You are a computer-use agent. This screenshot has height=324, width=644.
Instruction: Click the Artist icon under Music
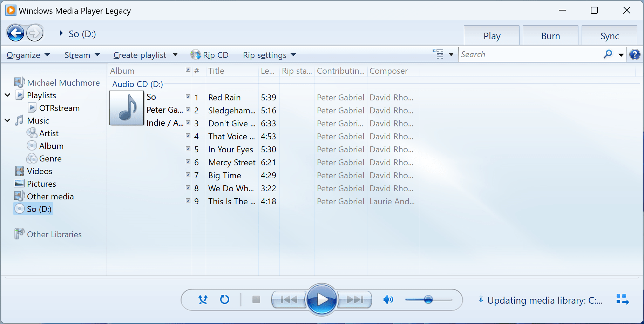point(32,133)
